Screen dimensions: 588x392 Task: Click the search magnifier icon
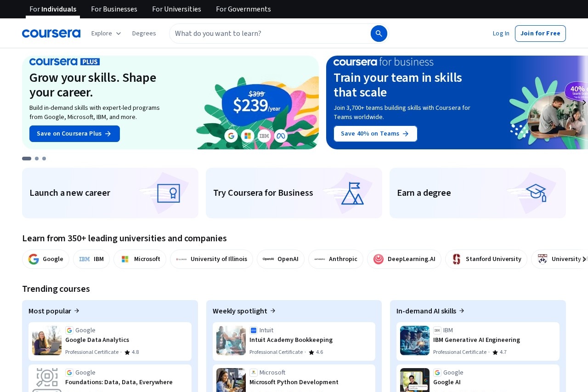pyautogui.click(x=379, y=34)
